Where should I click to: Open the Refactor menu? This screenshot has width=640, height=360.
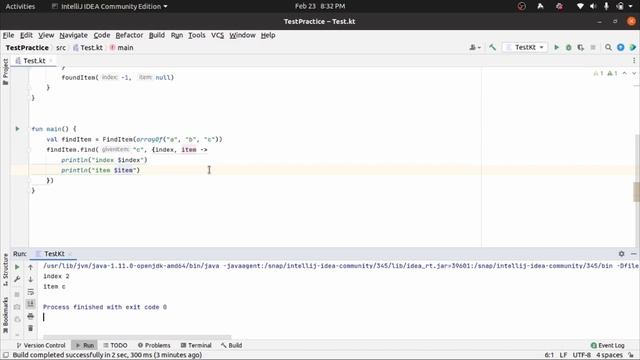[x=129, y=35]
